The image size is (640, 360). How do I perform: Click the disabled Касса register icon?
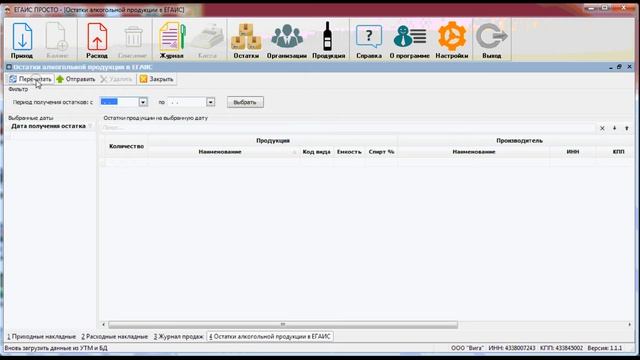click(x=207, y=40)
